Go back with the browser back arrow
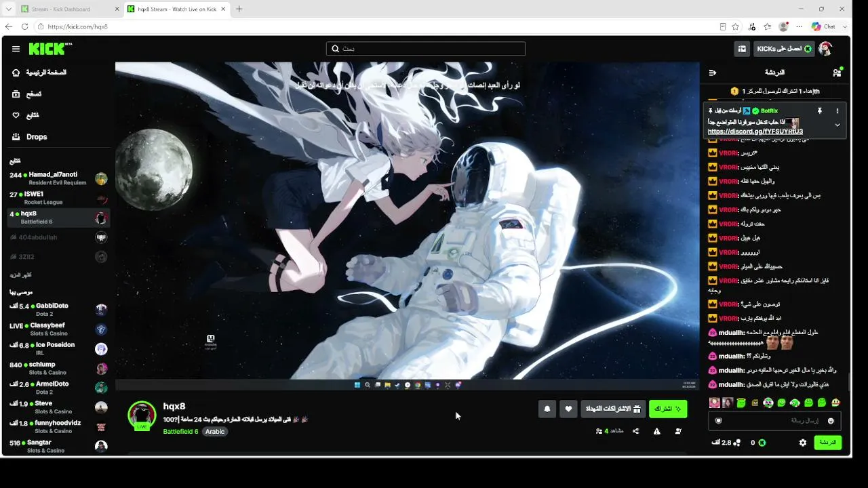 click(8, 26)
